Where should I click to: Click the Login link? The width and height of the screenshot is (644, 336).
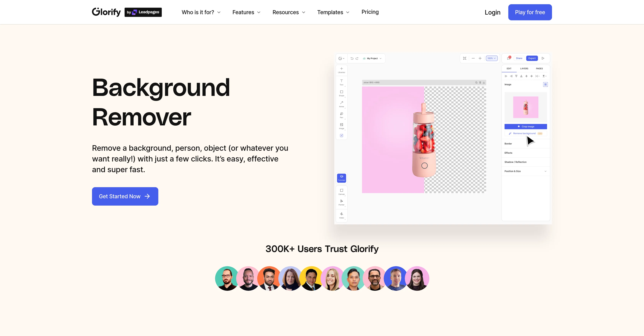click(x=492, y=12)
